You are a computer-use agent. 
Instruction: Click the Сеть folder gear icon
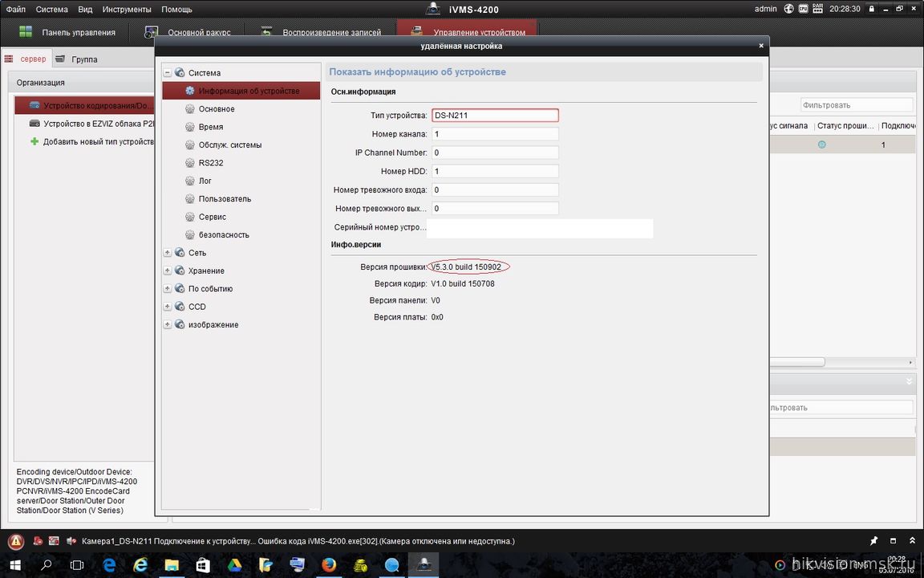[x=180, y=252]
